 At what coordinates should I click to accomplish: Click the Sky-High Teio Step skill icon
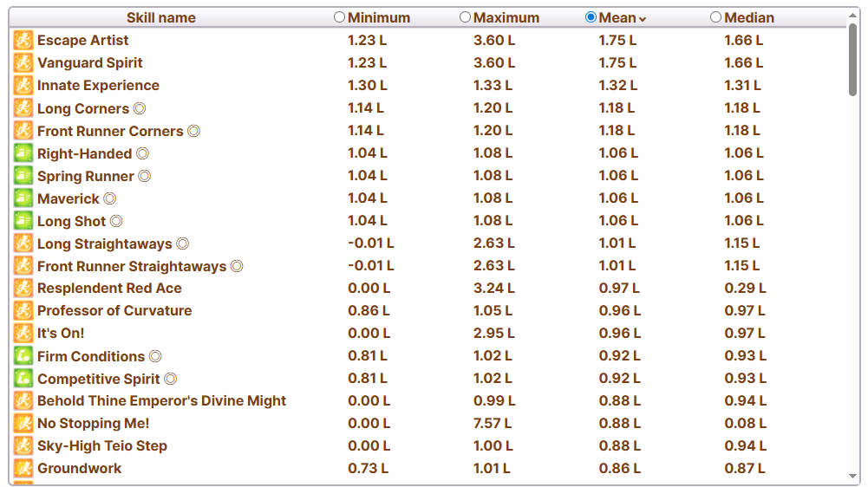tap(23, 446)
